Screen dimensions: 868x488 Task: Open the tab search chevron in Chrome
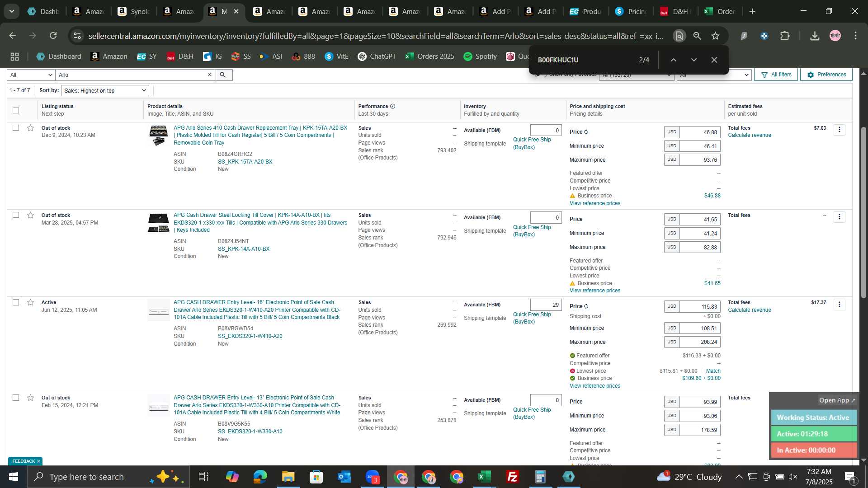(12, 11)
